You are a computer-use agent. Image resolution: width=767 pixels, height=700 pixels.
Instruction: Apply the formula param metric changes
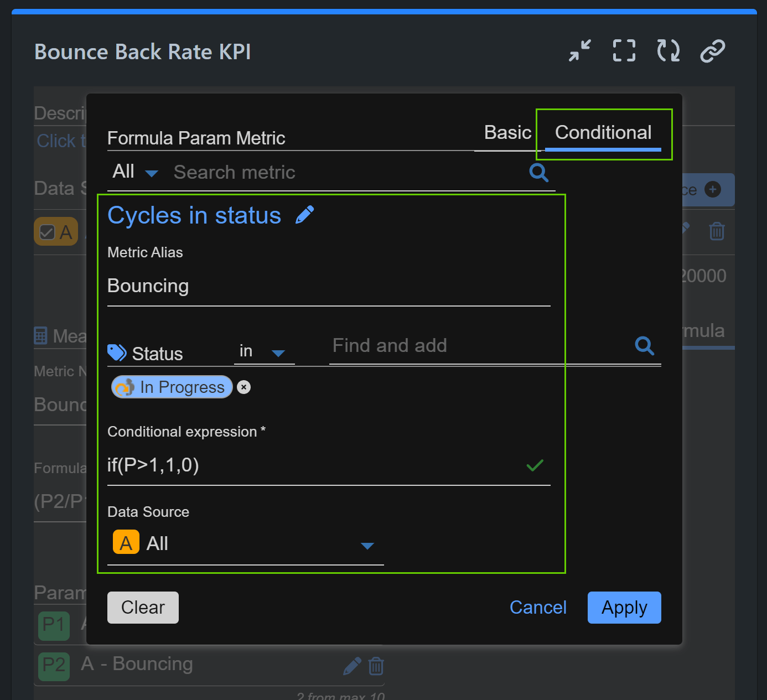click(x=624, y=607)
